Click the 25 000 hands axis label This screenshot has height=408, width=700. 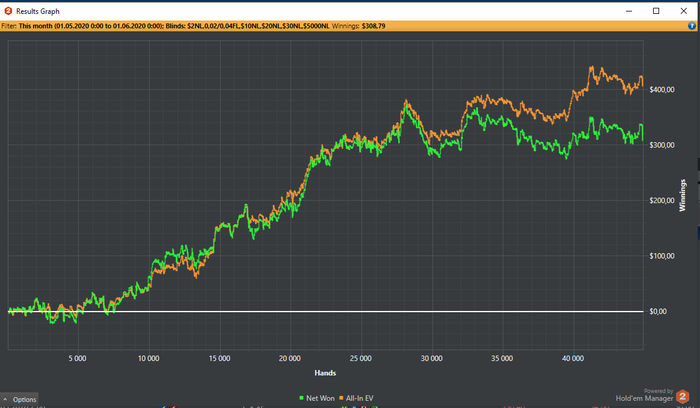(361, 358)
